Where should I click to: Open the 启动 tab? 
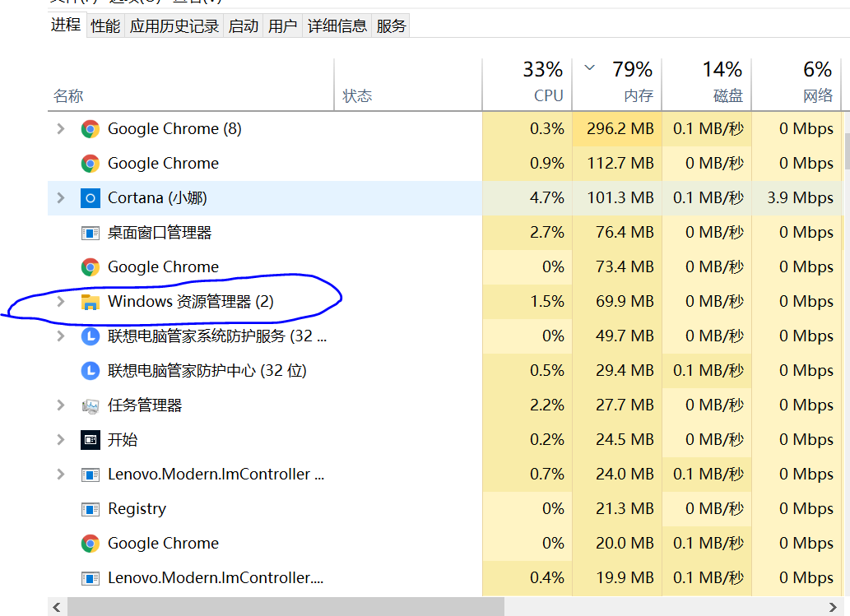244,26
